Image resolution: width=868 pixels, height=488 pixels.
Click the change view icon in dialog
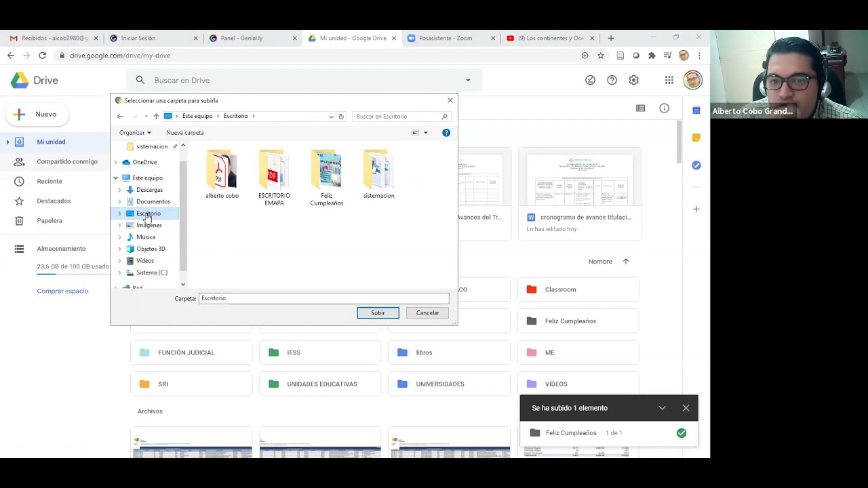(x=415, y=133)
